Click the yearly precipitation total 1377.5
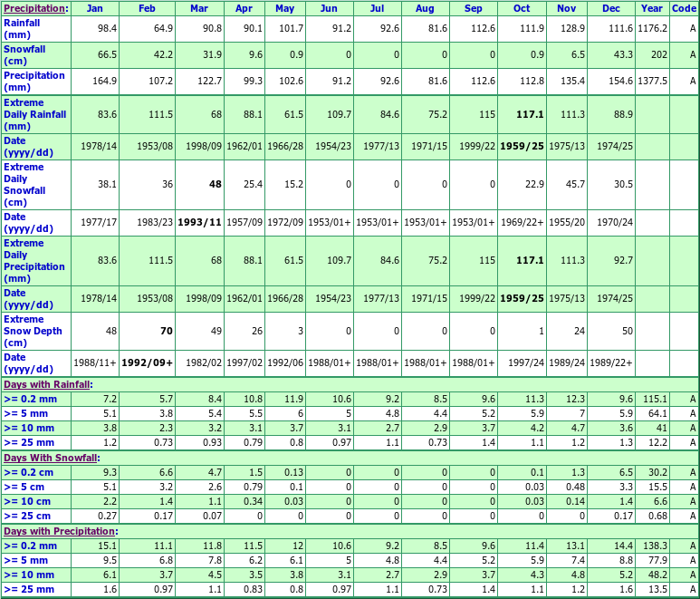 (651, 82)
